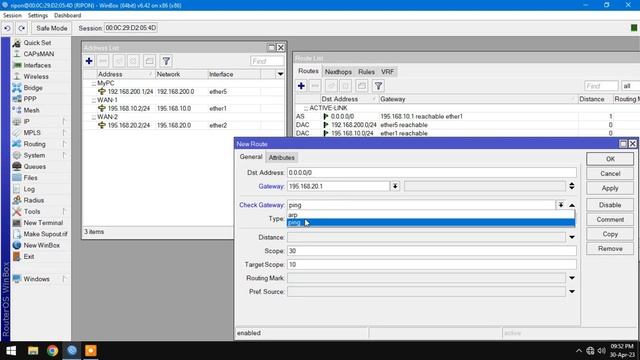This screenshot has width=640, height=360.
Task: Open the Settings menu
Action: tap(38, 16)
